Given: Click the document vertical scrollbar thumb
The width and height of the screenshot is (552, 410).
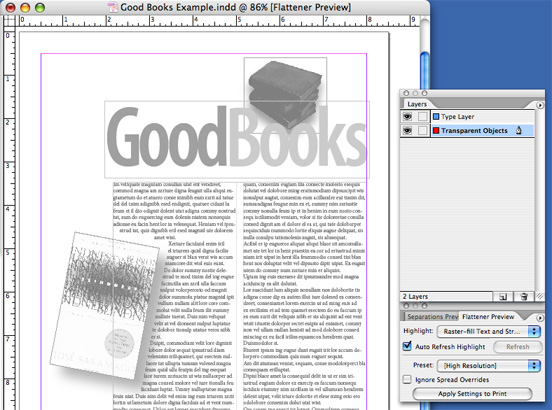Looking at the screenshot, I should tap(425, 70).
